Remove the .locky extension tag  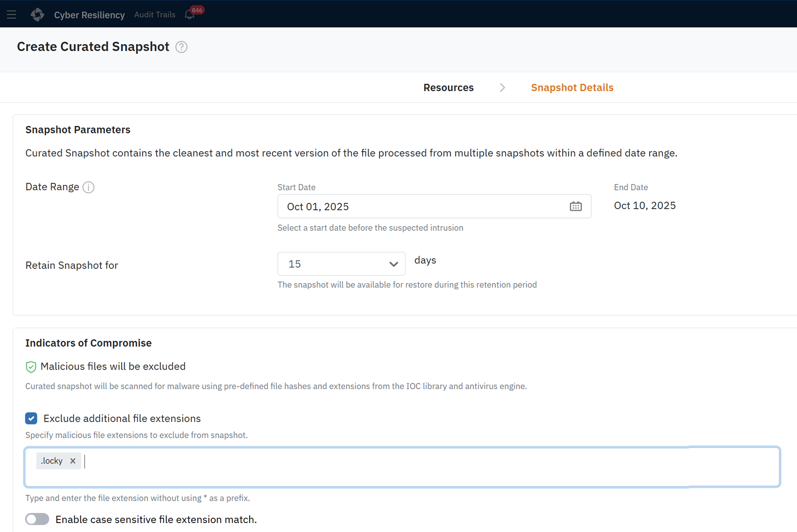73,461
